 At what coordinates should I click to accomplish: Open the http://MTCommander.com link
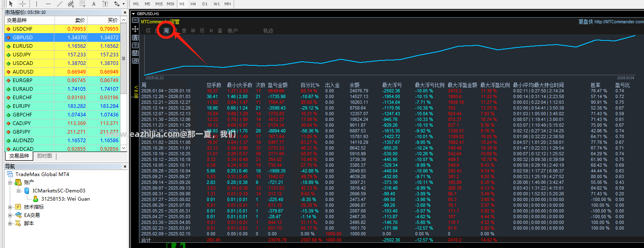[619, 22]
